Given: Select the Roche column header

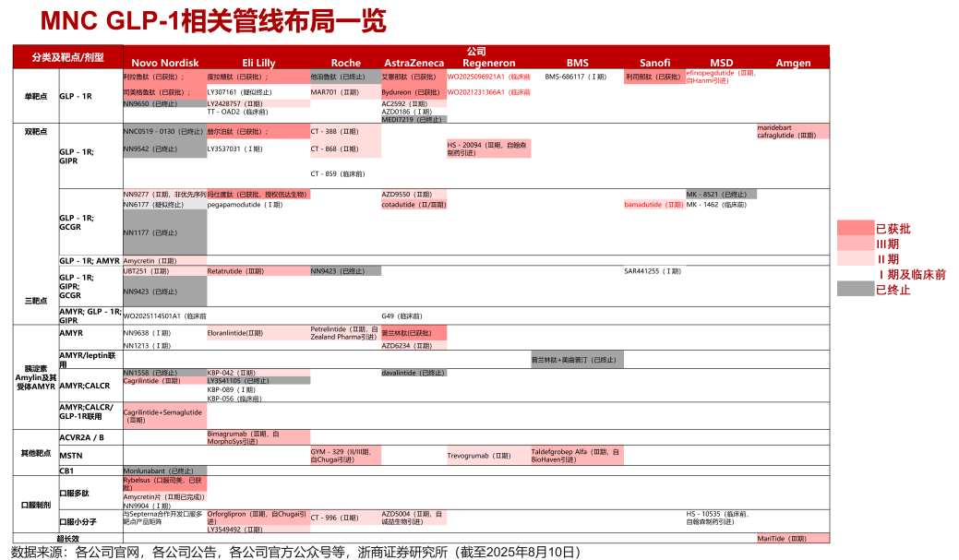Looking at the screenshot, I should pos(345,63).
